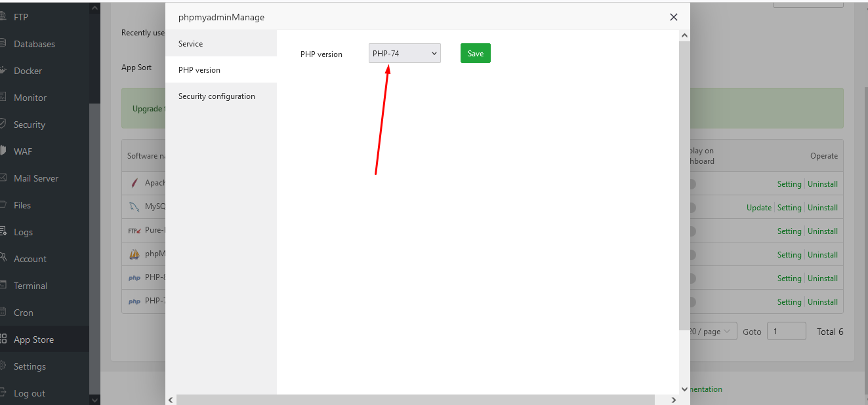Click the phpmyadminManage dialog title
The image size is (868, 405).
tap(221, 18)
